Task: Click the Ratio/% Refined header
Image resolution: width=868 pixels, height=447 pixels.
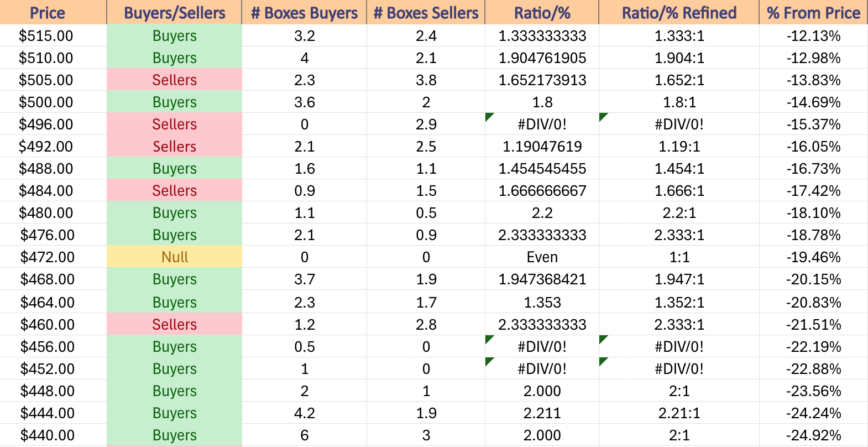Action: pos(679,12)
